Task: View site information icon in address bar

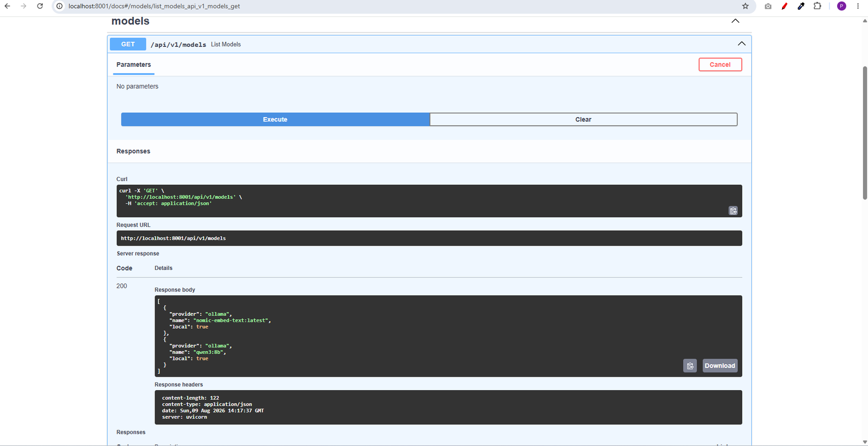Action: (x=60, y=6)
